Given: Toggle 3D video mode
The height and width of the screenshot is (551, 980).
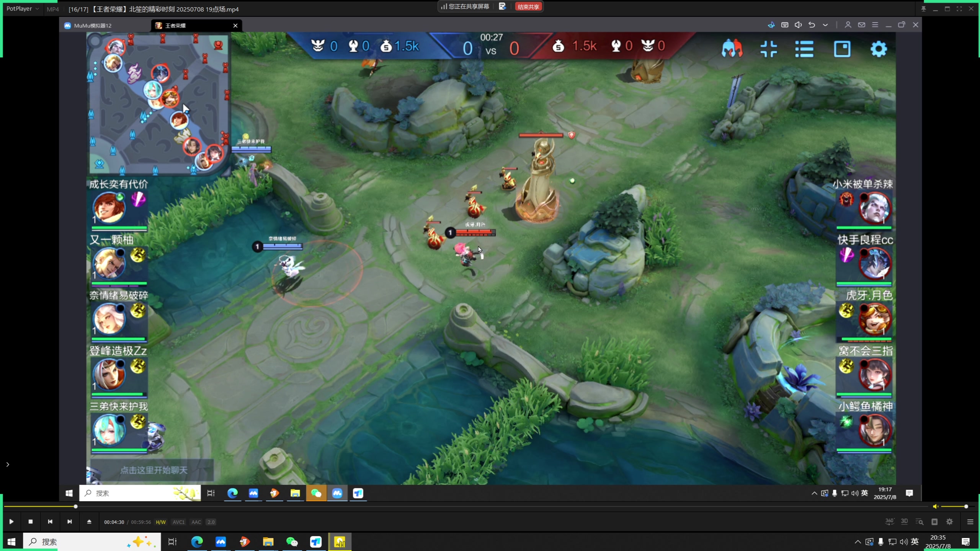Looking at the screenshot, I should coord(904,522).
